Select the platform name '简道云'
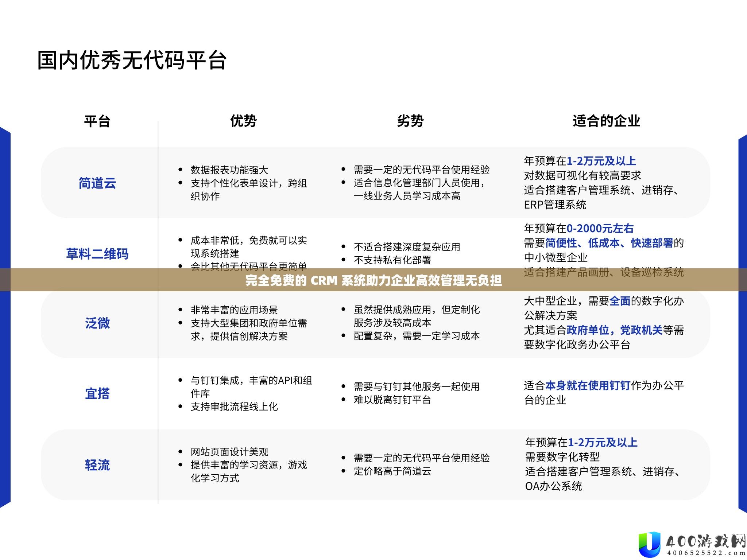The width and height of the screenshot is (747, 560). 97,183
